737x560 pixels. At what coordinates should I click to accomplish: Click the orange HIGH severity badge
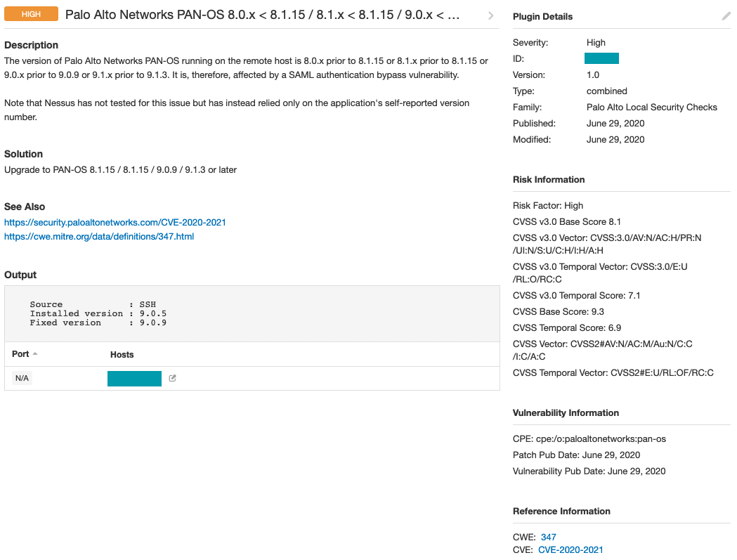[31, 14]
